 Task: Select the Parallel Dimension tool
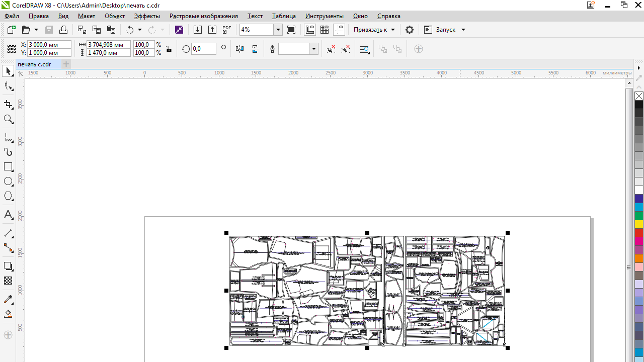8,233
